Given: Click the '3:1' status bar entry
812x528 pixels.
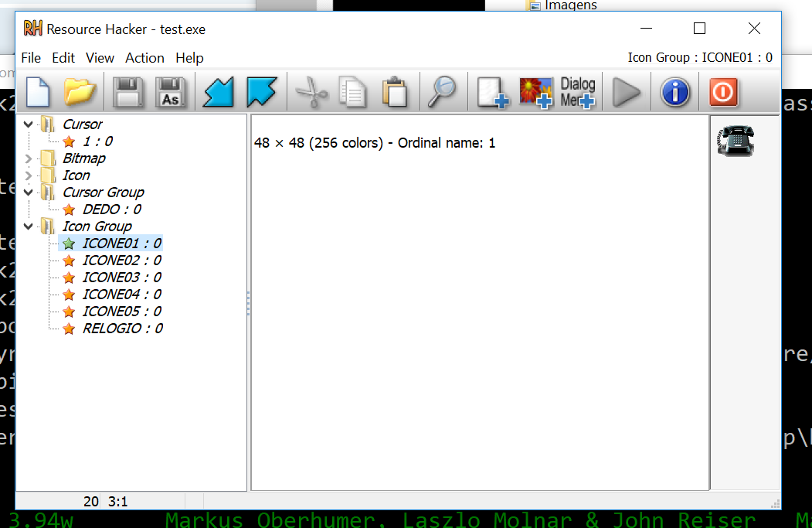Looking at the screenshot, I should [x=117, y=502].
